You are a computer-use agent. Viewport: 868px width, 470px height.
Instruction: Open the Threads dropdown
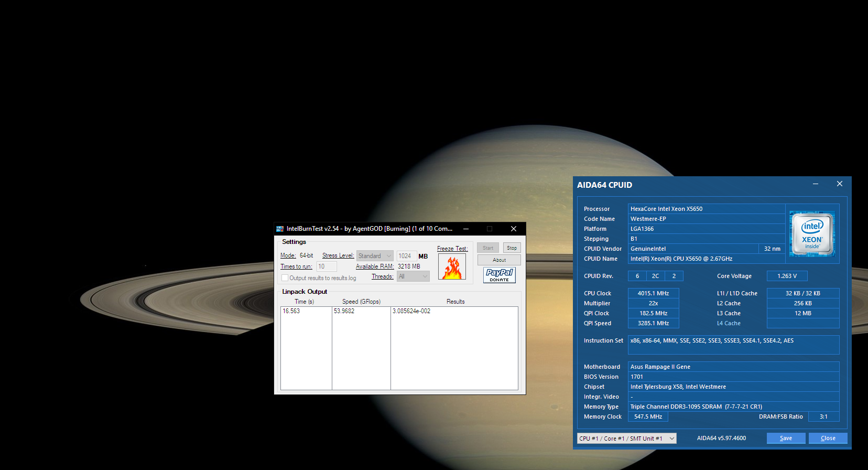click(413, 276)
